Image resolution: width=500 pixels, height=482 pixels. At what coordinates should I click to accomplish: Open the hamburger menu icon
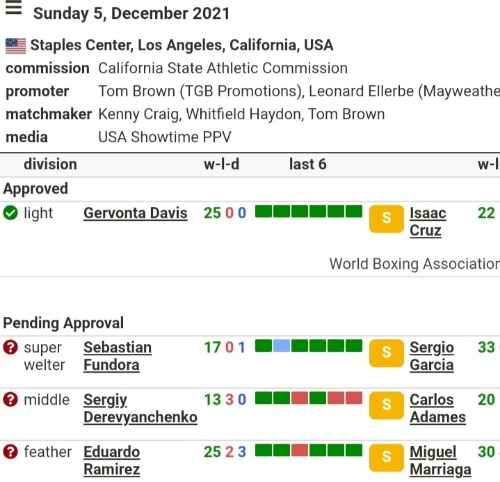click(14, 7)
